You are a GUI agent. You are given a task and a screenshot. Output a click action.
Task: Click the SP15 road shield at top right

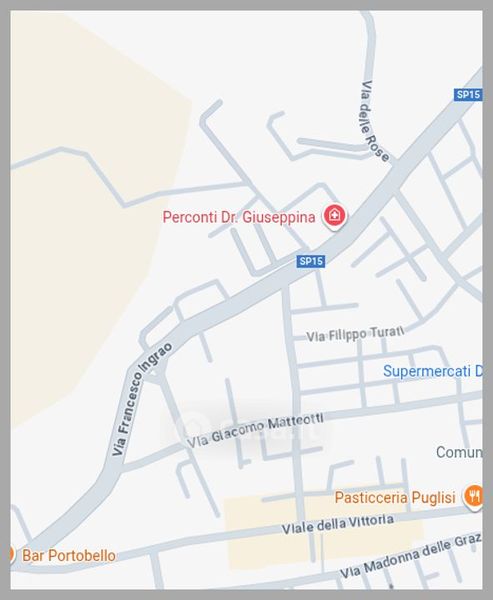click(468, 95)
